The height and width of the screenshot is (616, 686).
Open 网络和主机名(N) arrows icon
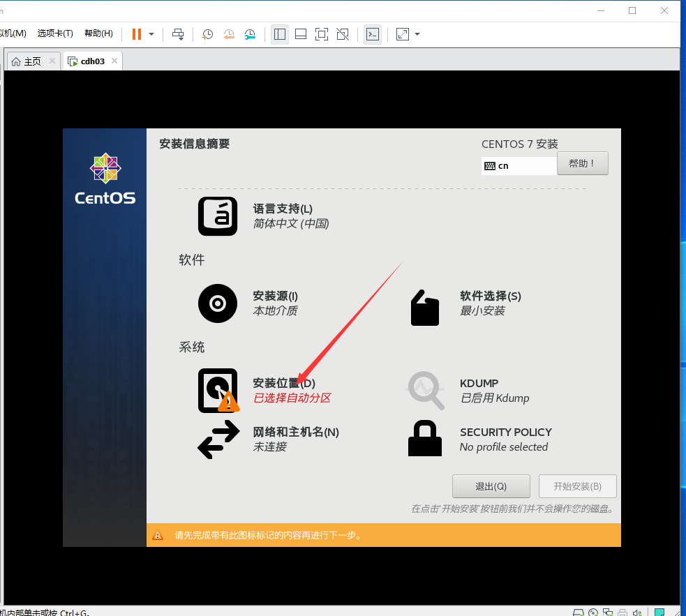218,440
